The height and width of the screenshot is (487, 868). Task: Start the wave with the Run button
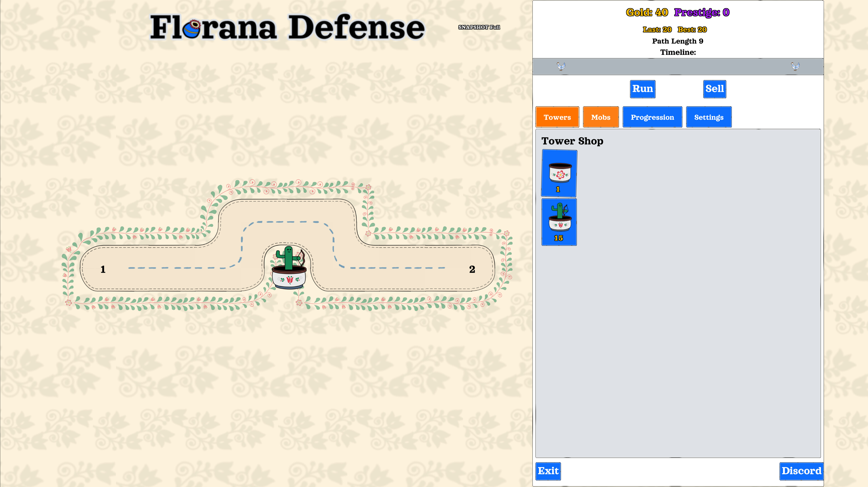(642, 89)
